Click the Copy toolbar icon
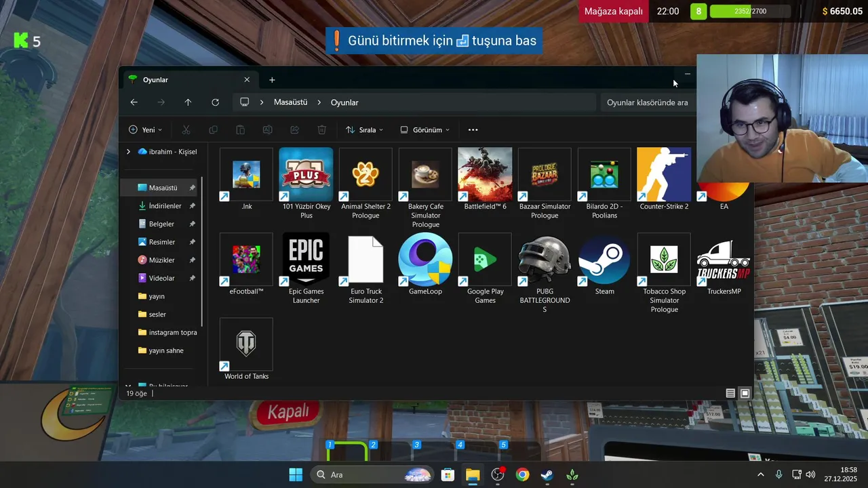 (x=213, y=129)
